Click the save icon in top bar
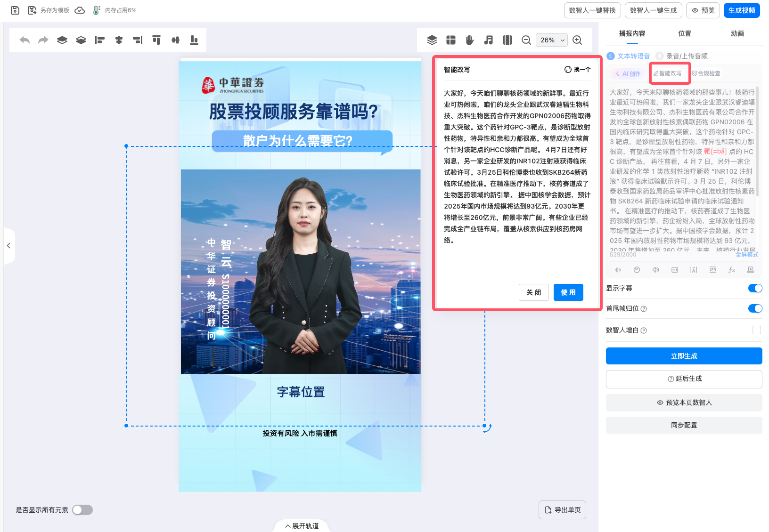The image size is (769, 532). coord(15,10)
